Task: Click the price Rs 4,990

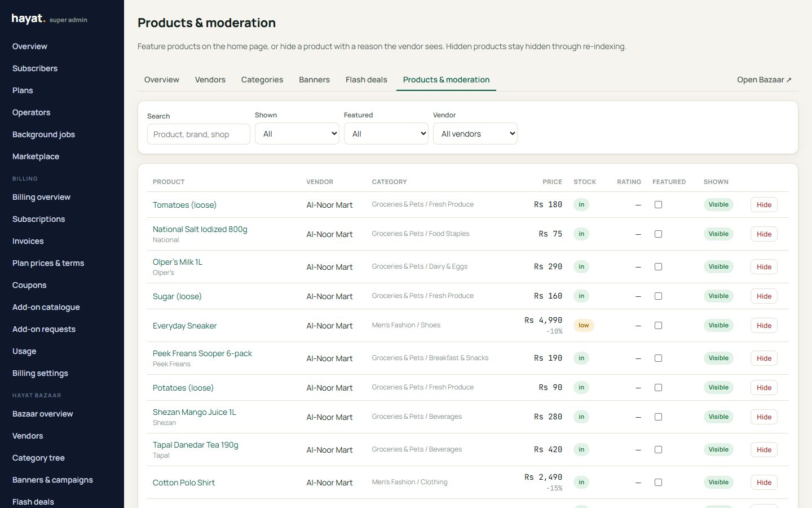Action: click(543, 320)
